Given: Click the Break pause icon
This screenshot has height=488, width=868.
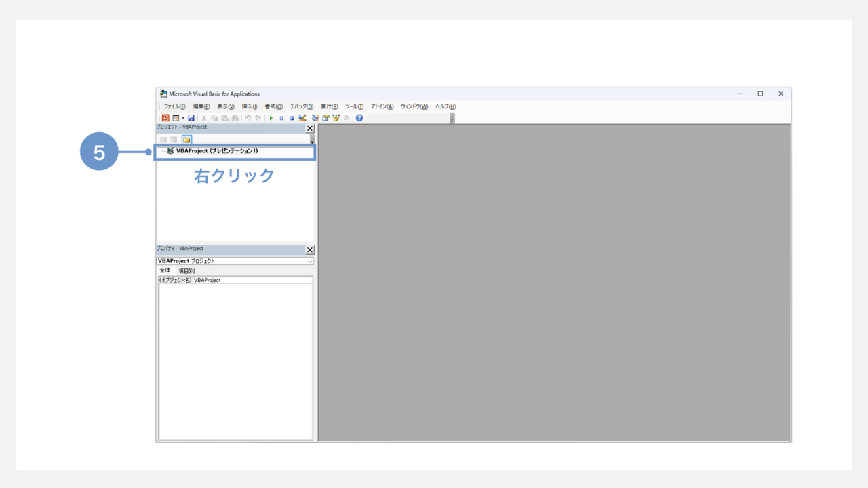Looking at the screenshot, I should point(281,118).
